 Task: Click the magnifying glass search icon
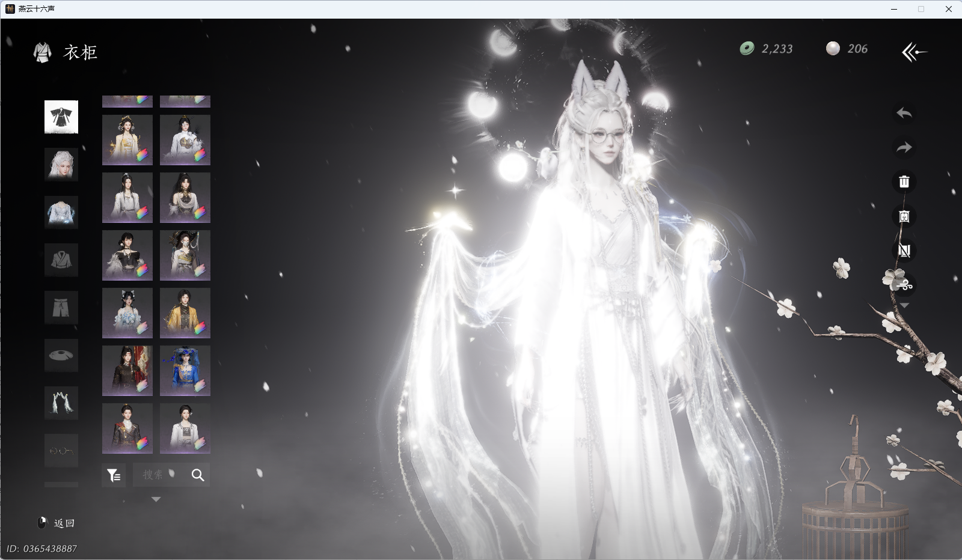point(198,475)
